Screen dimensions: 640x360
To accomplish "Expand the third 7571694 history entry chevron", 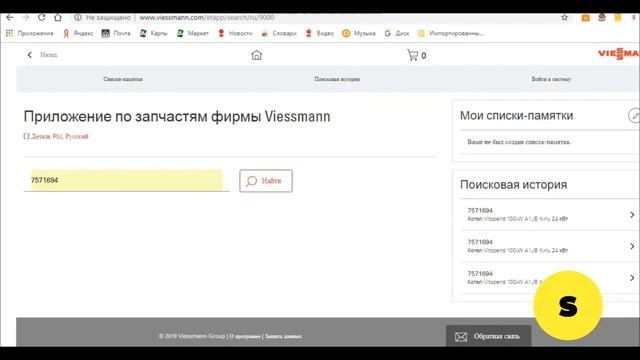I will pos(632,278).
